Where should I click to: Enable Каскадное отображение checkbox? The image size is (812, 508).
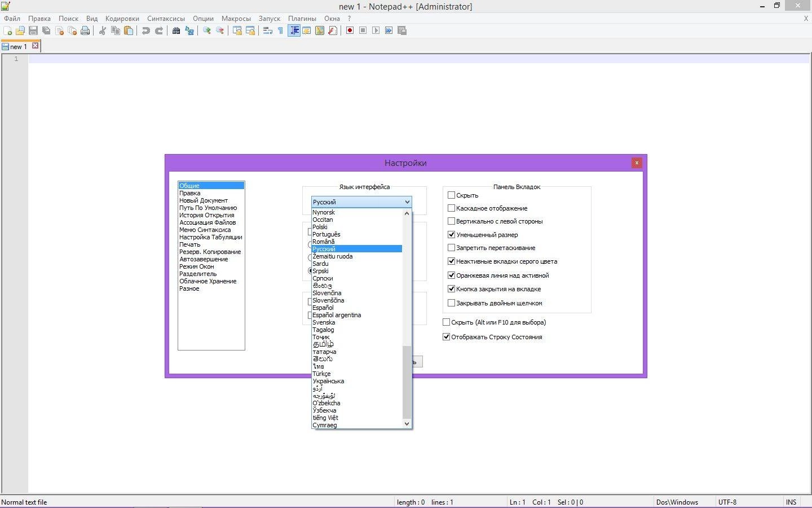coord(451,208)
